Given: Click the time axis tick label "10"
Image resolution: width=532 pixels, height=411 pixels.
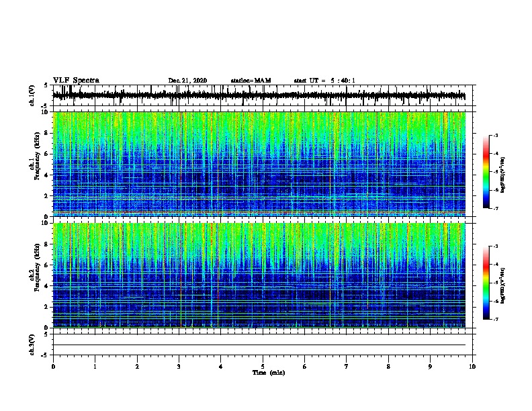Looking at the screenshot, I should pos(472,367).
